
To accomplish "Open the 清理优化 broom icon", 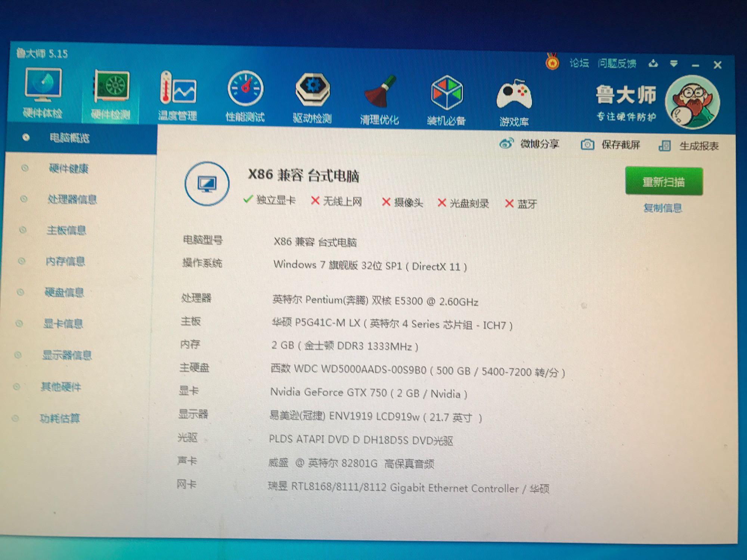I will tap(379, 92).
